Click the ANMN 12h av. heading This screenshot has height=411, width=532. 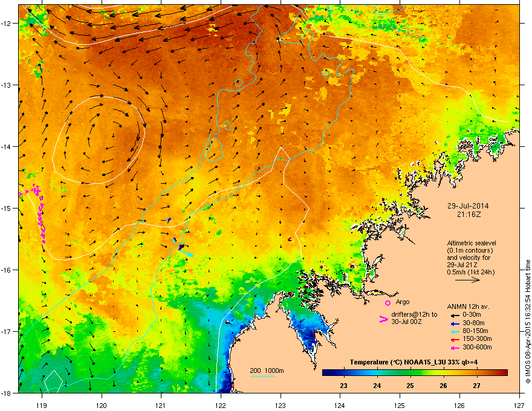click(x=468, y=306)
